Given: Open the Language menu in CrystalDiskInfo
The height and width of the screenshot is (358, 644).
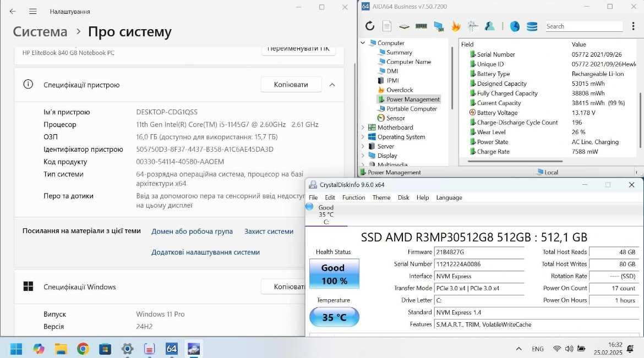Looking at the screenshot, I should [x=449, y=197].
